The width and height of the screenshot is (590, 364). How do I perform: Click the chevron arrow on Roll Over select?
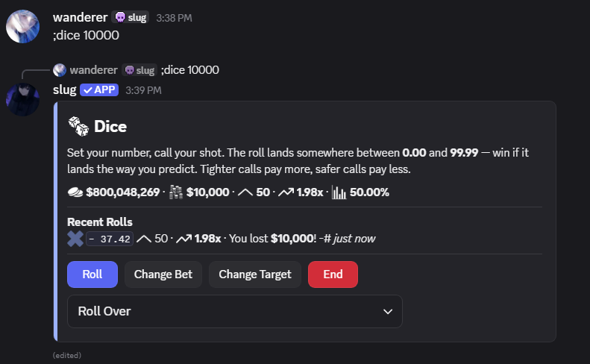point(388,312)
